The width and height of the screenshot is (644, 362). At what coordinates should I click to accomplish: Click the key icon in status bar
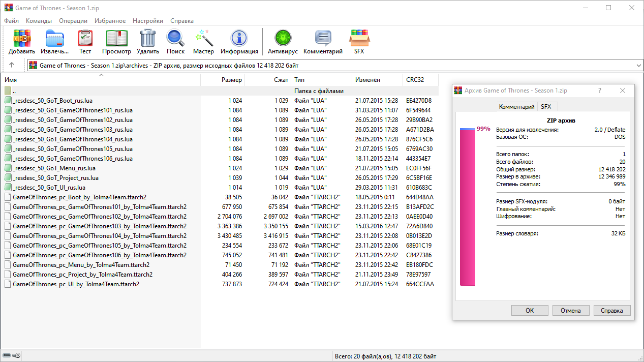[x=16, y=356]
